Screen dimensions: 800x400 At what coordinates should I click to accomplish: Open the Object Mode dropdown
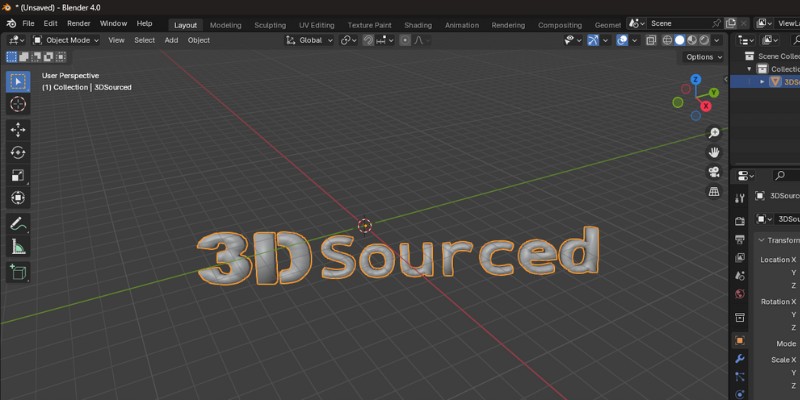click(66, 40)
